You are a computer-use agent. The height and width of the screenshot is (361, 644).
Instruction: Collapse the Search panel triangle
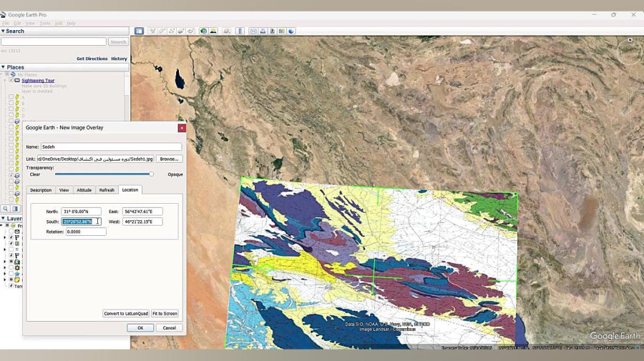pyautogui.click(x=3, y=31)
